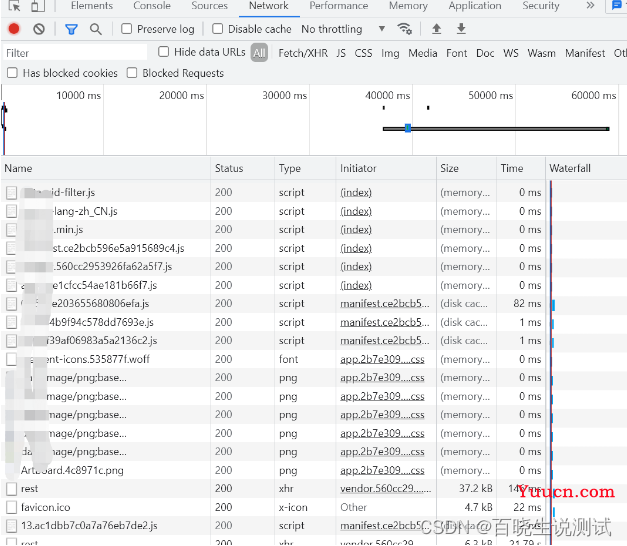Click file icon of favicon.ico
The height and width of the screenshot is (546, 627).
(12, 507)
